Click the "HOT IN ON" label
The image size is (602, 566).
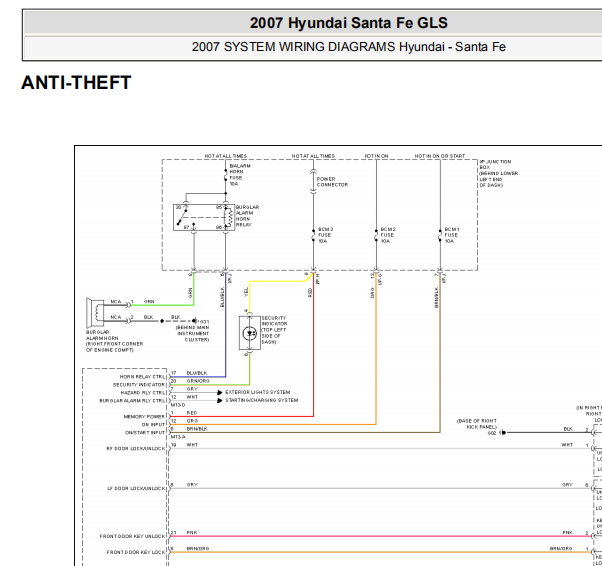click(x=376, y=156)
